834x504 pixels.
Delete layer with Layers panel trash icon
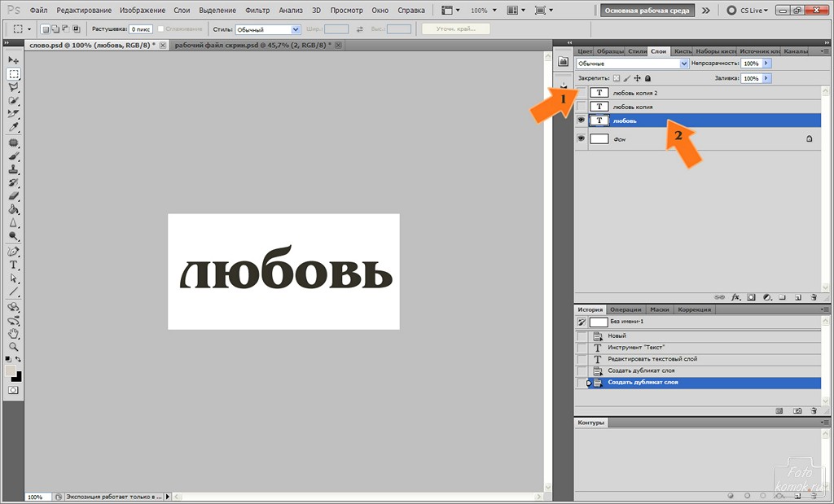(x=814, y=298)
